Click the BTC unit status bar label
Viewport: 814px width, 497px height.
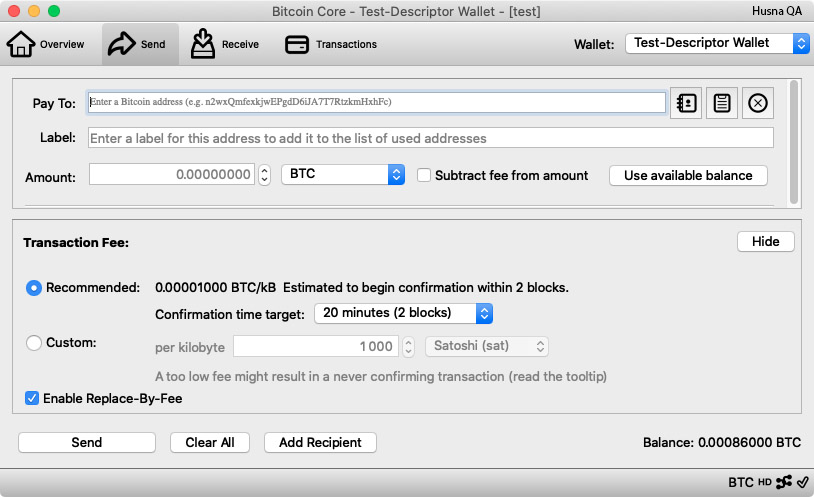pos(740,482)
